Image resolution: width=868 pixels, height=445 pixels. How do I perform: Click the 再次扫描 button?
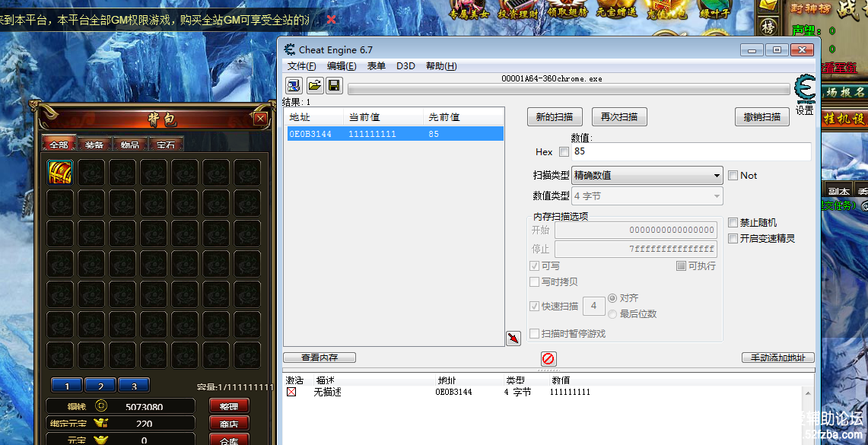tap(619, 117)
